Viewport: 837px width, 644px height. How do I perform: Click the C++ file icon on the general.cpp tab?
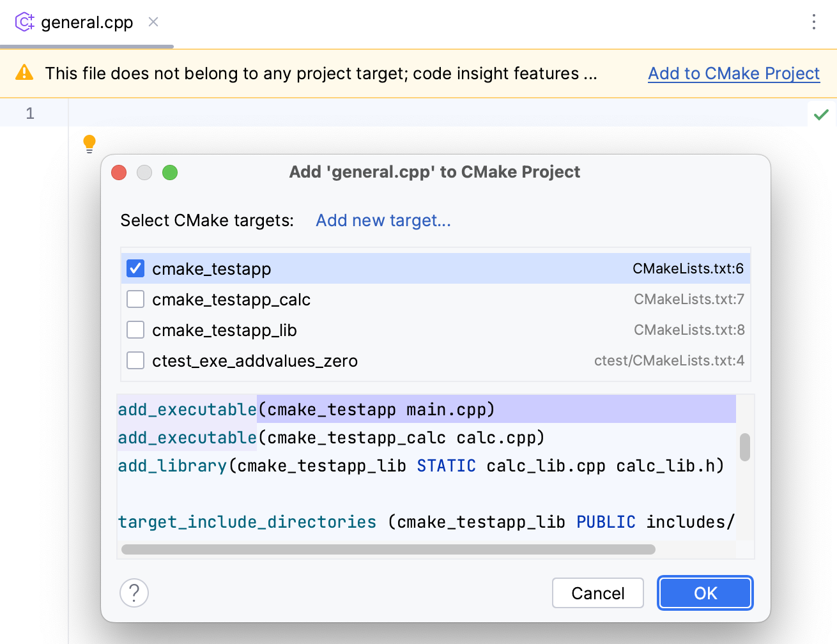coord(24,21)
